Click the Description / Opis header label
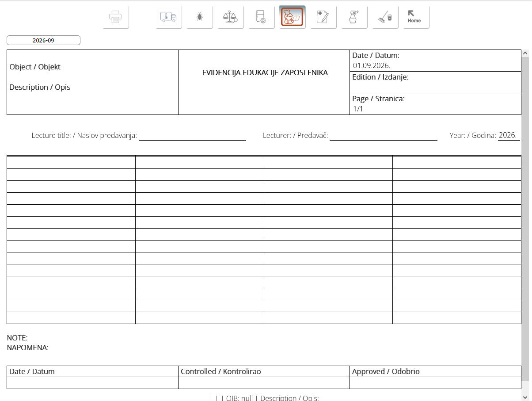The width and height of the screenshot is (532, 401). [x=40, y=87]
